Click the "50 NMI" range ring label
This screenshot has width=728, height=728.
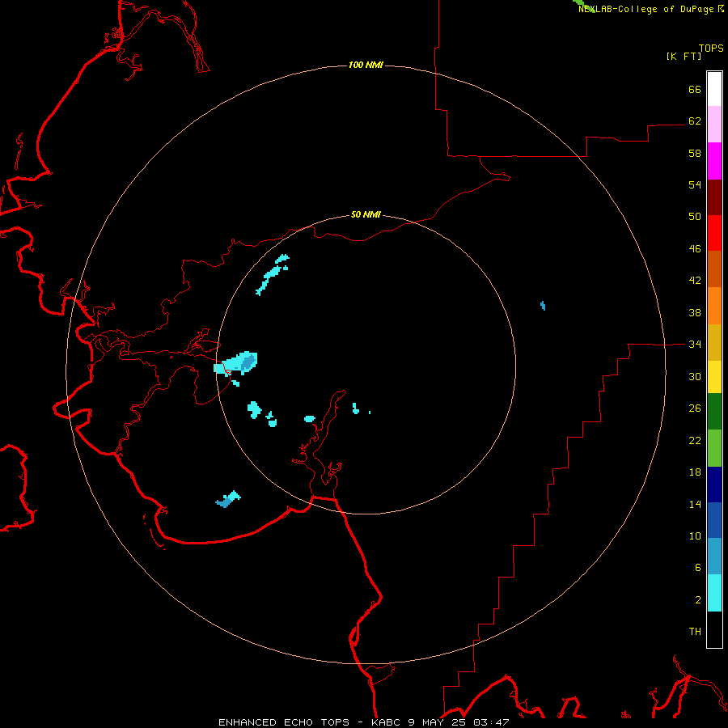[366, 214]
